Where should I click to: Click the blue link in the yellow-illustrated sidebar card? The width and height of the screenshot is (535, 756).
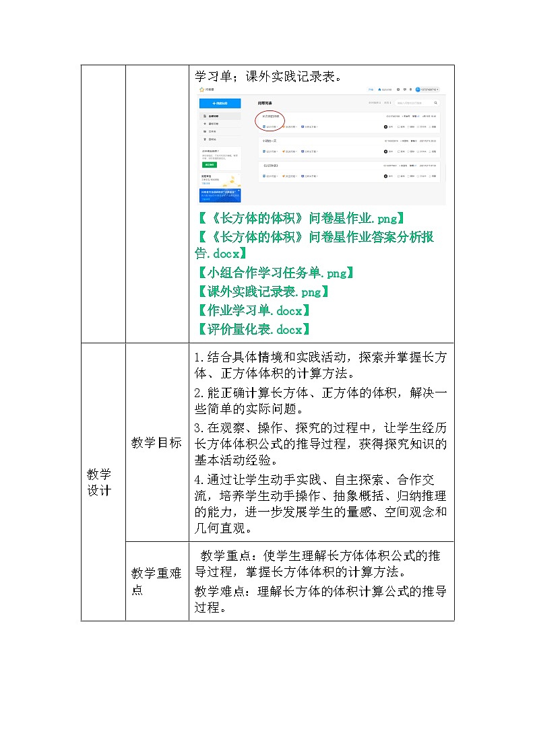[x=206, y=184]
